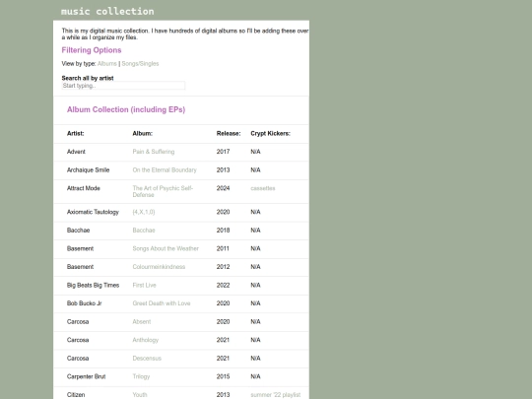
Task: Select release year 2015 for Carpenter Brut
Action: click(x=223, y=376)
